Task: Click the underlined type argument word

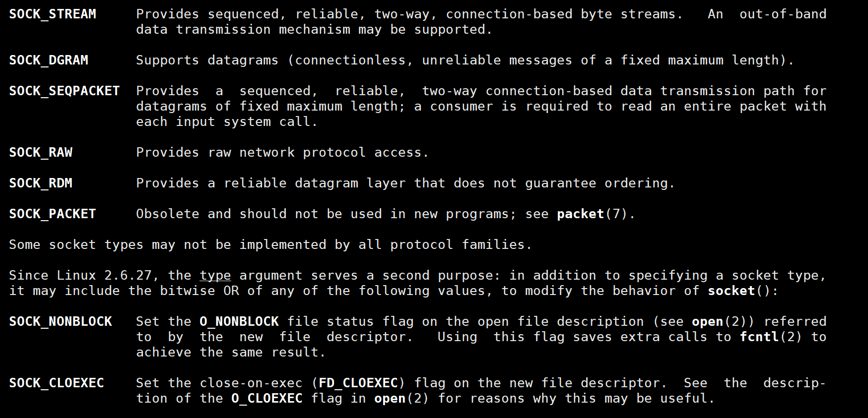Action: (215, 276)
